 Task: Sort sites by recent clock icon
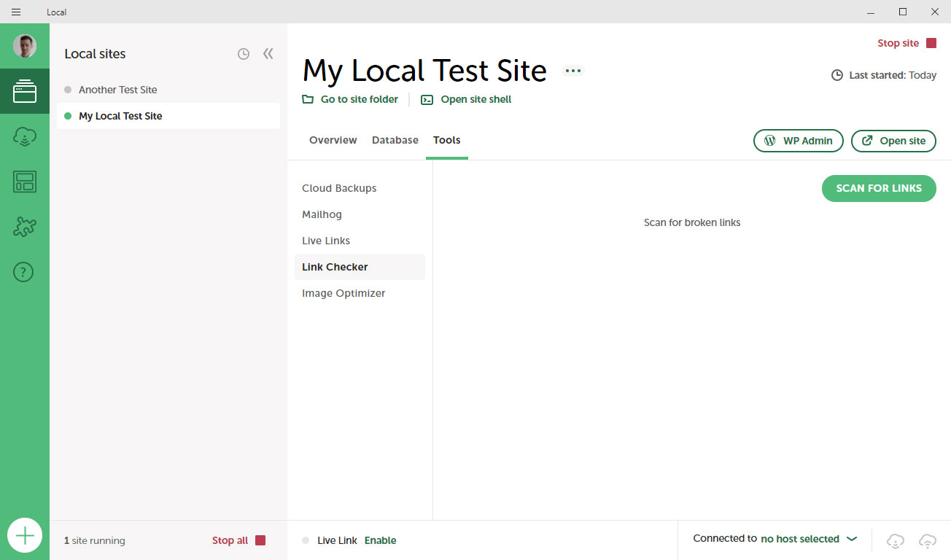pos(244,54)
